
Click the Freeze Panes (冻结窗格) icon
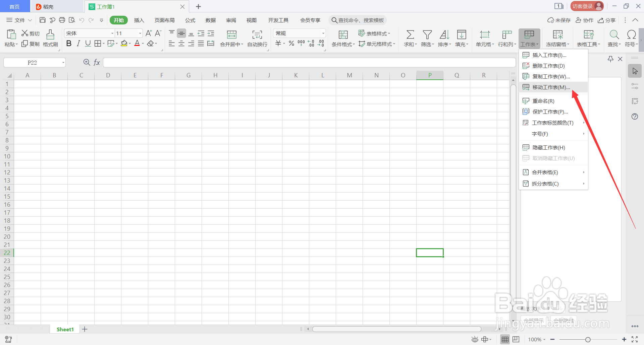point(558,34)
